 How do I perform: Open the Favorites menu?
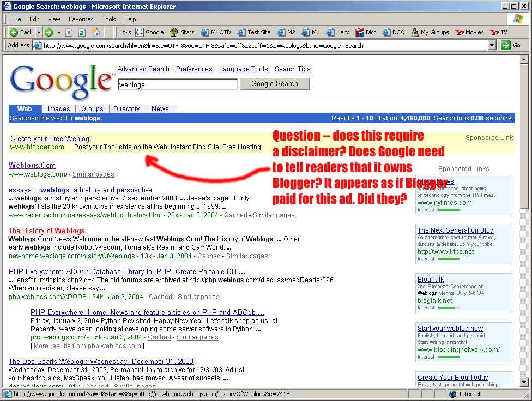[81, 19]
